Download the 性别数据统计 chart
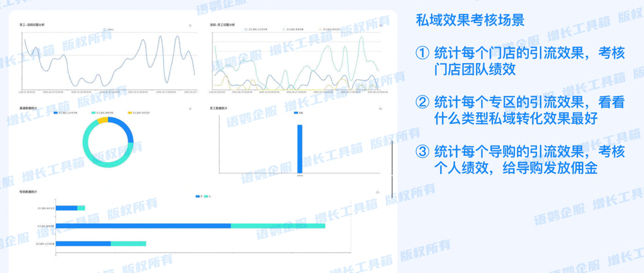Viewport: 644px width, 273px height. click(377, 192)
